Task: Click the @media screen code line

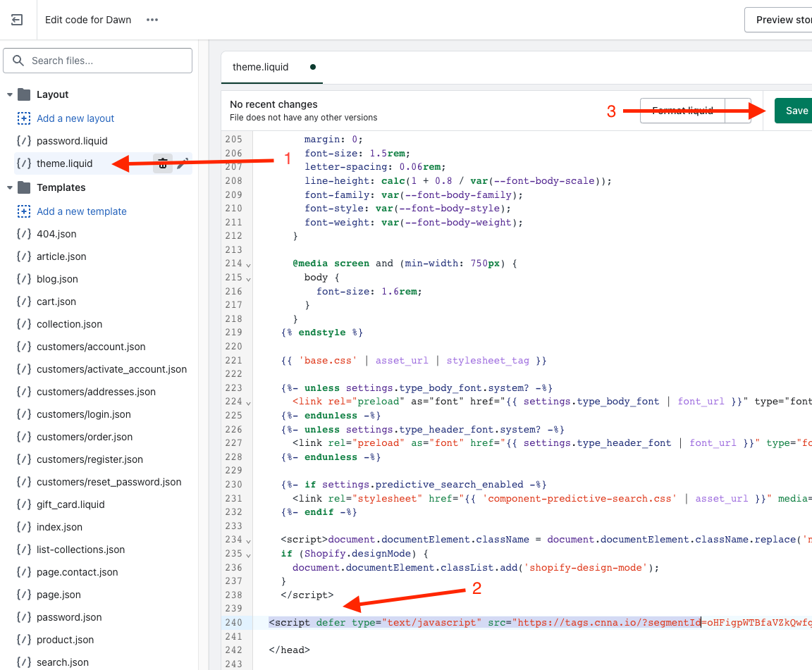Action: click(x=405, y=263)
